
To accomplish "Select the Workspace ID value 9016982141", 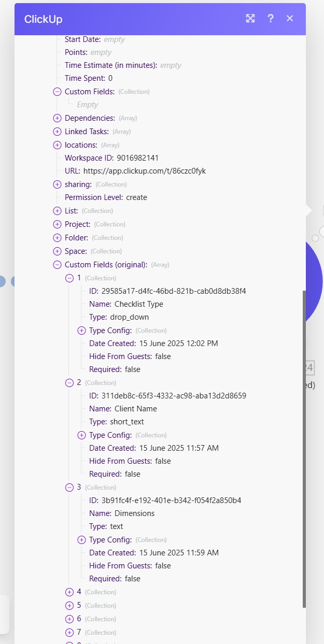I will (137, 158).
